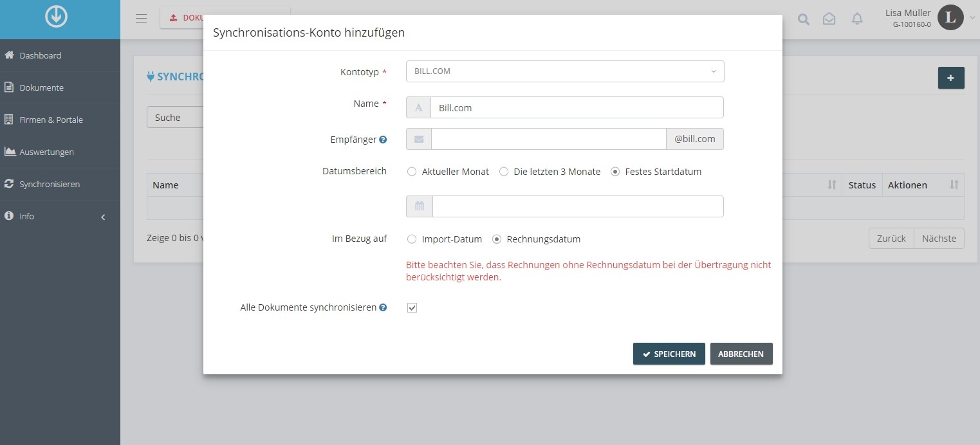Open the messages envelope icon in header
The width and height of the screenshot is (980, 445).
tap(829, 19)
